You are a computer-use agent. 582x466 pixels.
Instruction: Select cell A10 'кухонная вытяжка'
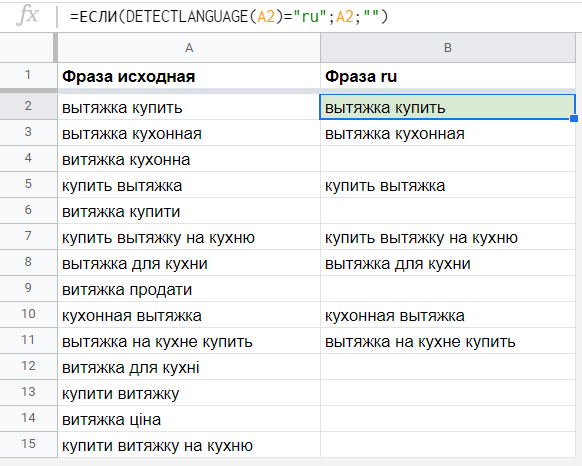tap(189, 315)
